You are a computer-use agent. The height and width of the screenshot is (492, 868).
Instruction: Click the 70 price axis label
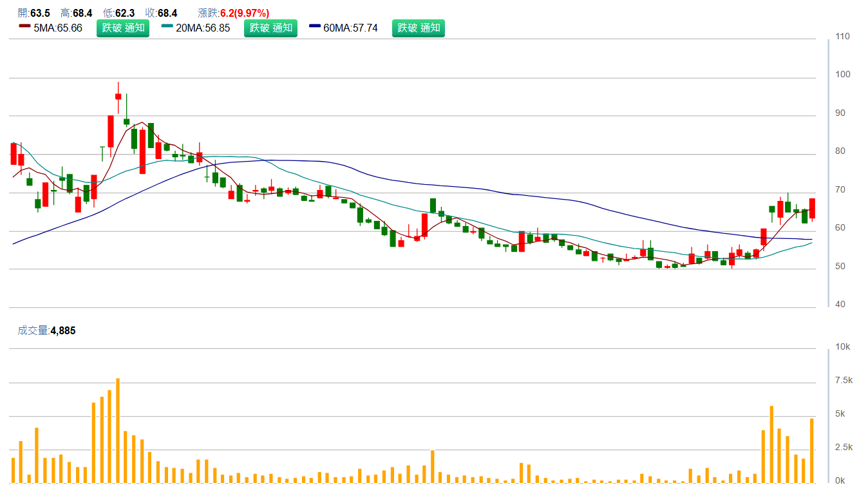(840, 190)
